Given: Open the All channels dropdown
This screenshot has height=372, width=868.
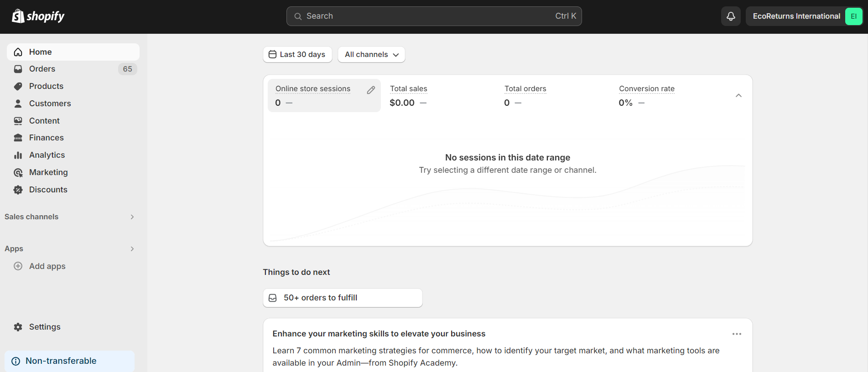Looking at the screenshot, I should [371, 55].
